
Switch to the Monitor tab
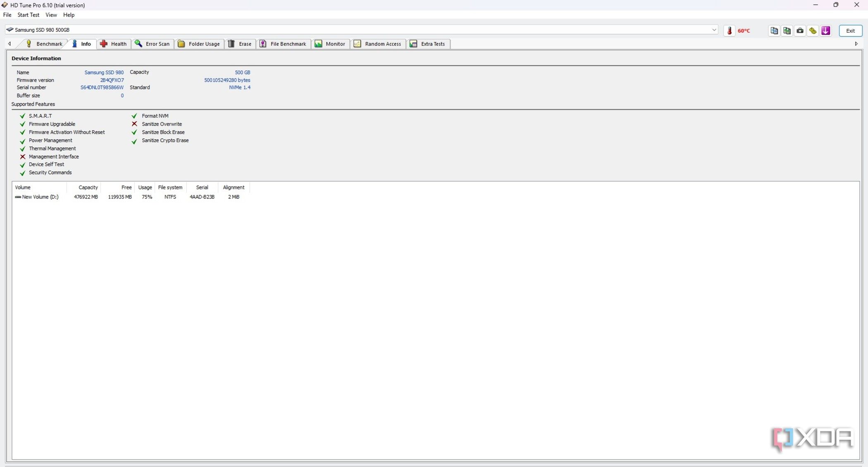tap(330, 44)
